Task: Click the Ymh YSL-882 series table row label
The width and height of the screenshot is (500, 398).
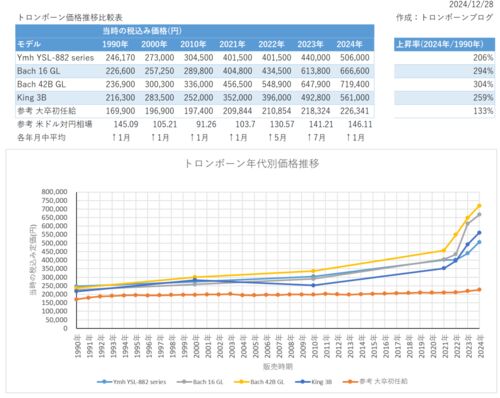Action: click(56, 58)
